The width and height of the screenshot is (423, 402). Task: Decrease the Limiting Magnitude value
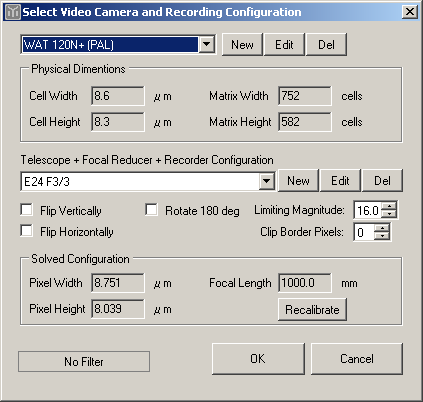(x=389, y=214)
